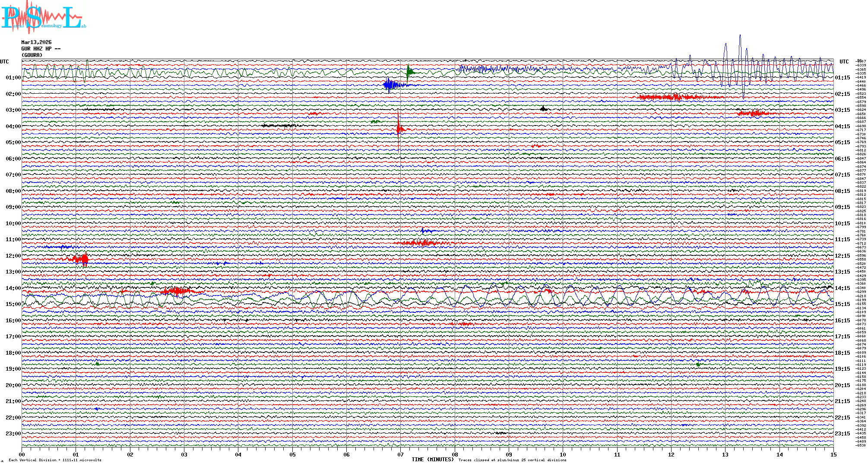Click the GUR HHZ HP station text
The height and width of the screenshot is (466, 868).
point(41,49)
